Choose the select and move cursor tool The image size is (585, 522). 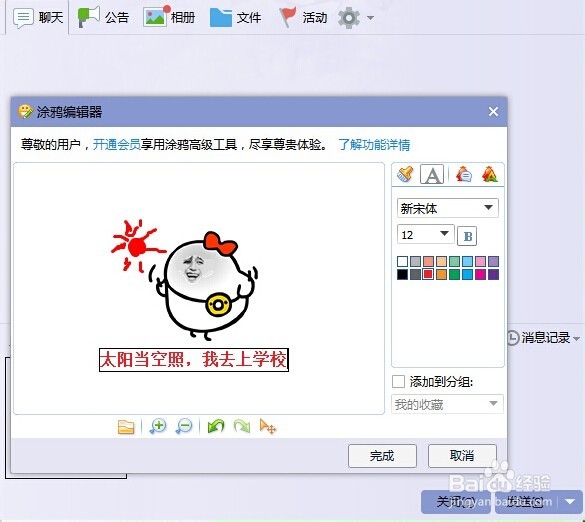[x=268, y=426]
